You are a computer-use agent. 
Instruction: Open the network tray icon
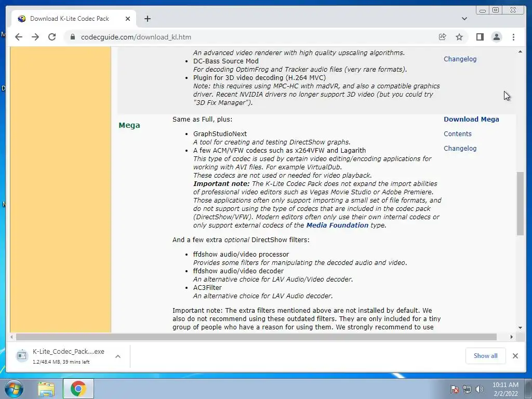pyautogui.click(x=467, y=389)
